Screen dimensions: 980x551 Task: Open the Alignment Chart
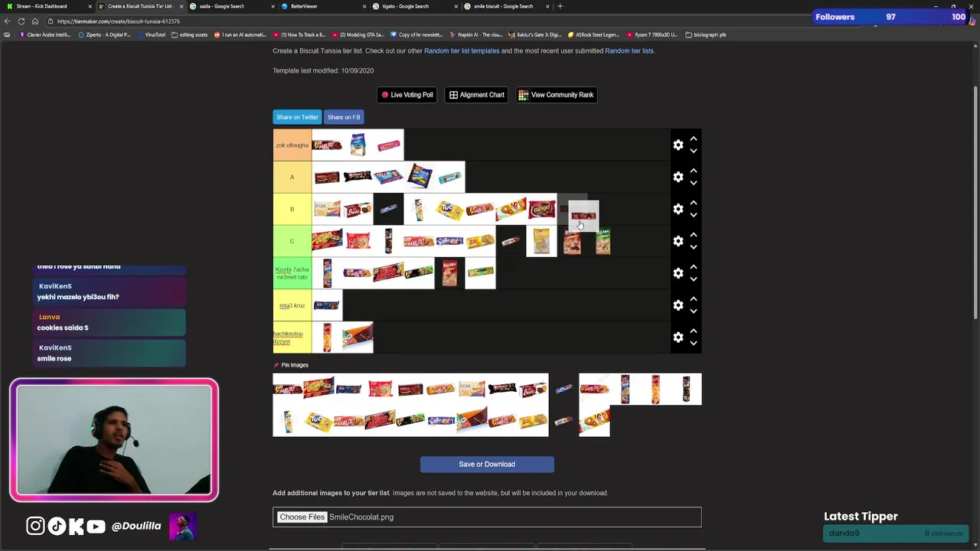[476, 95]
